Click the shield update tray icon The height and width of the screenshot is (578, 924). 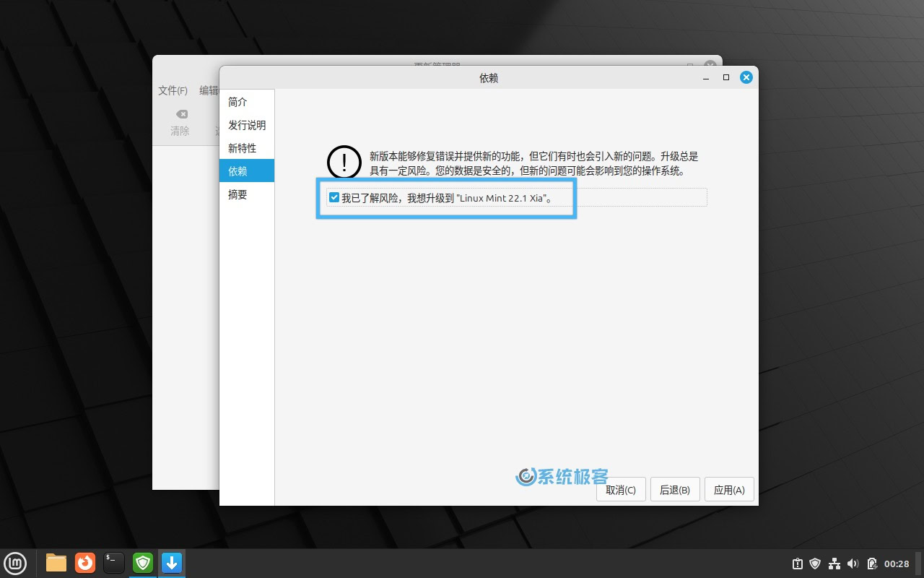click(x=816, y=564)
